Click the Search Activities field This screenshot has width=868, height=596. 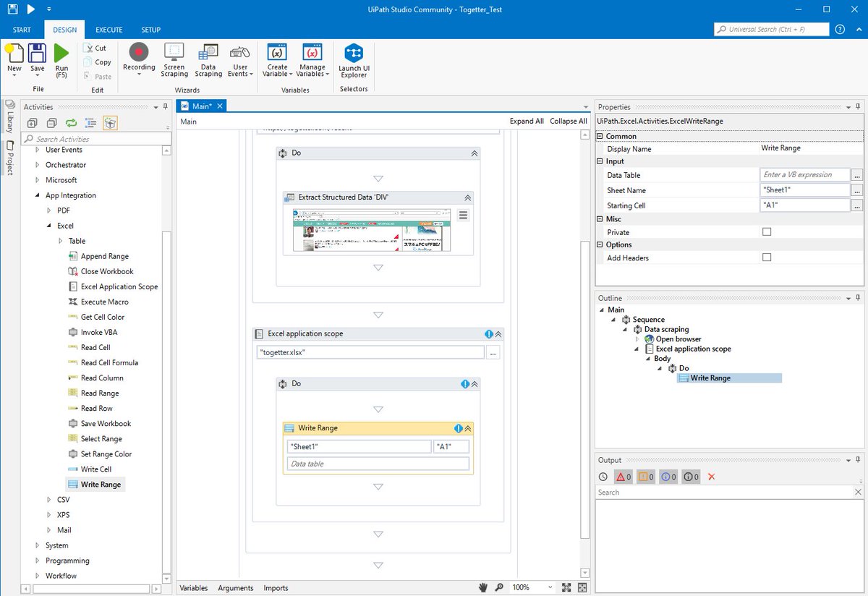[x=95, y=139]
